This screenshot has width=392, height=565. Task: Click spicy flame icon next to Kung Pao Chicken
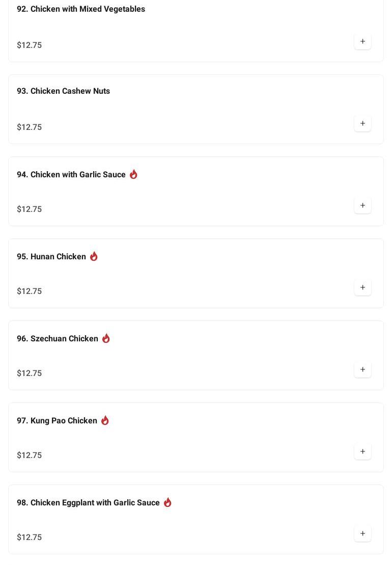click(x=105, y=420)
